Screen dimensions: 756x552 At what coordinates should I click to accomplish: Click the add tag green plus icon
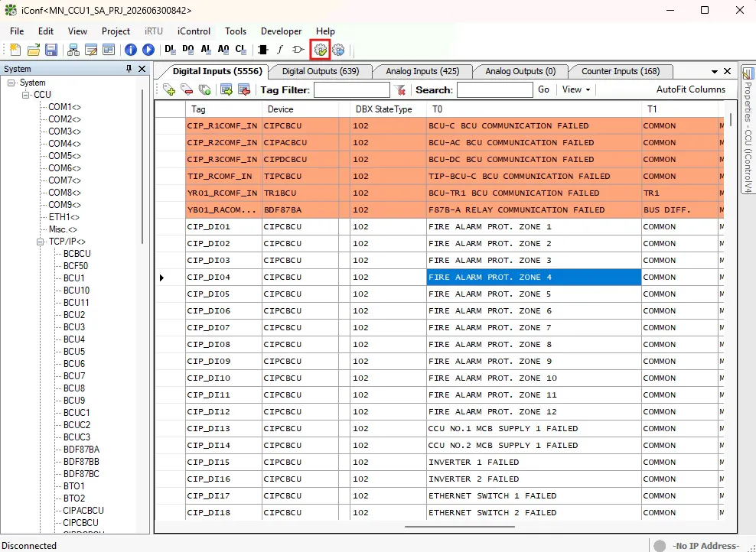[x=169, y=89]
